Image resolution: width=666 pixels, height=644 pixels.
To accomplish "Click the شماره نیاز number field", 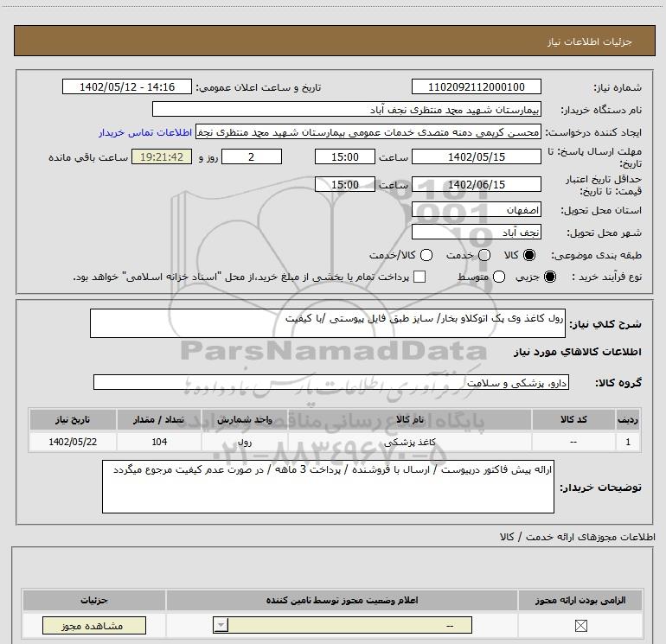I will pos(476,86).
